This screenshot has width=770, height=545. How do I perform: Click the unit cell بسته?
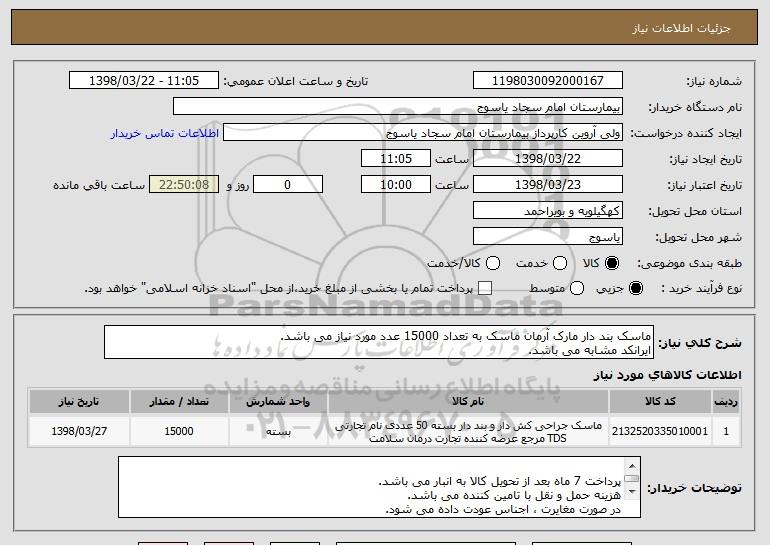point(278,431)
